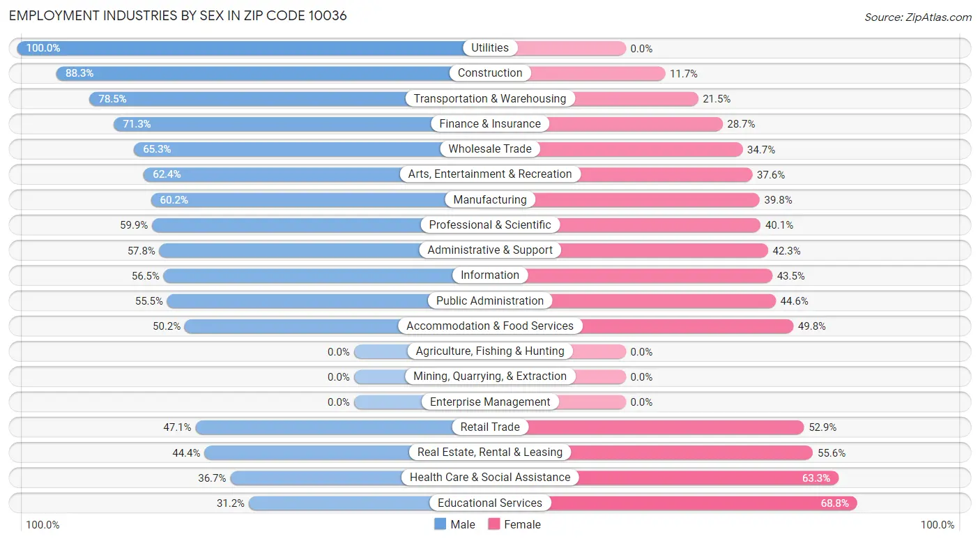
Task: Toggle the Female legend label
Action: [x=523, y=524]
